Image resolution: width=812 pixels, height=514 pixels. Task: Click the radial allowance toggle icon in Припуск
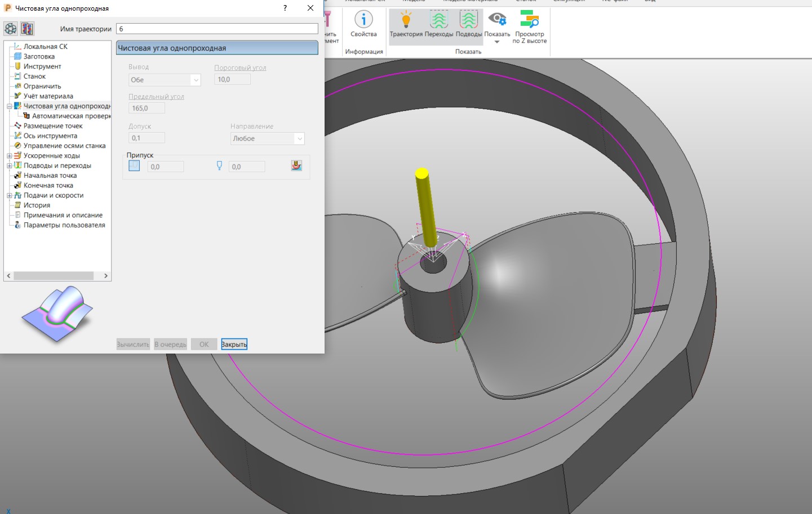[134, 166]
